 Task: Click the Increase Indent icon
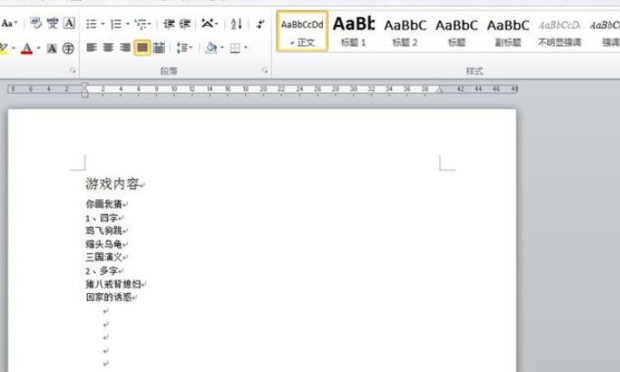(x=185, y=24)
